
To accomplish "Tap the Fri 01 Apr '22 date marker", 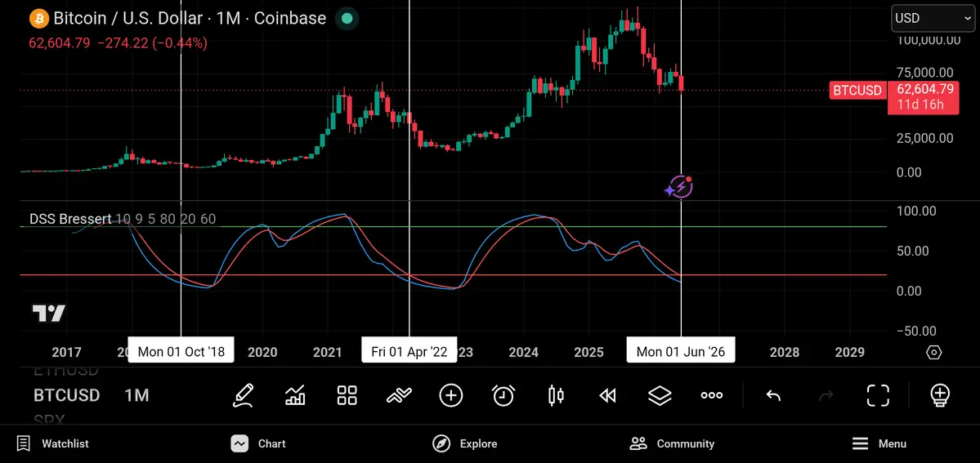I will tap(409, 351).
